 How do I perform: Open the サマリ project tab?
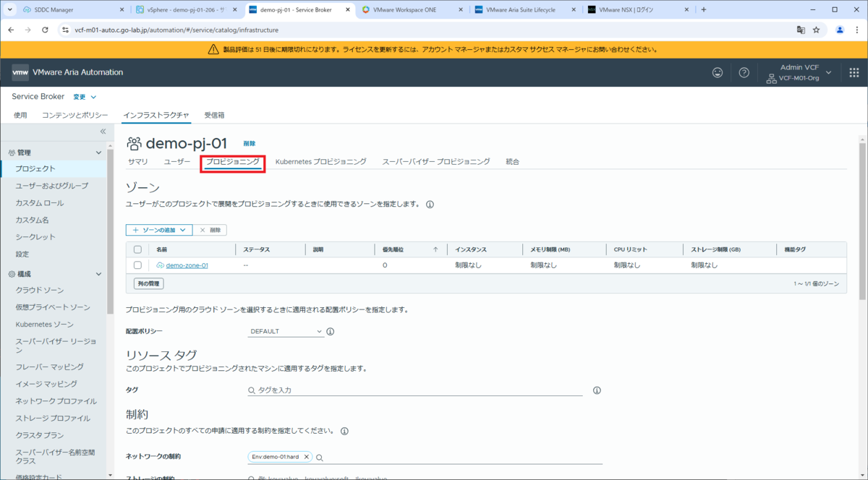click(x=137, y=162)
